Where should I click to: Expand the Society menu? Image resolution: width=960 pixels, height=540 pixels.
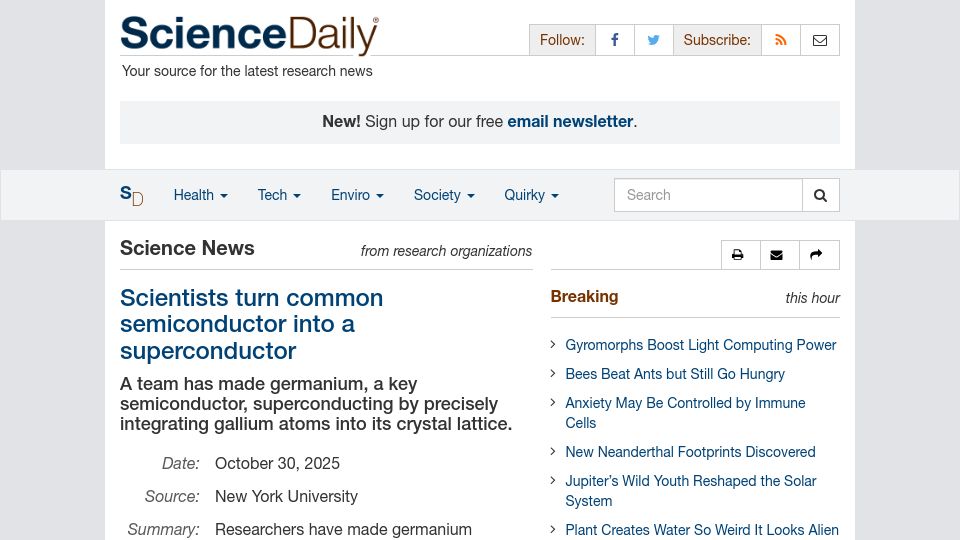444,195
